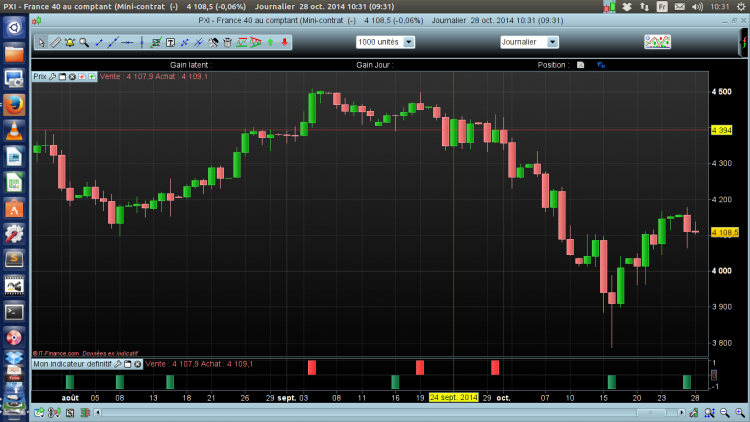
Task: Click the red down arrow sell marker
Action: point(285,43)
